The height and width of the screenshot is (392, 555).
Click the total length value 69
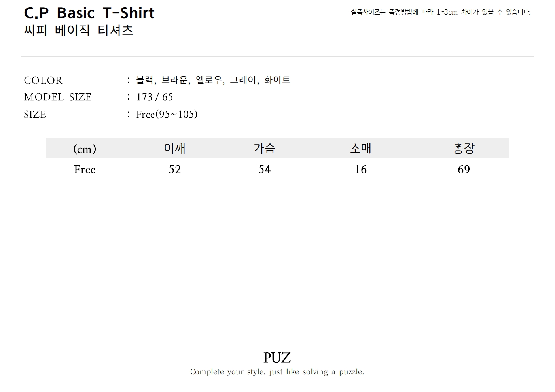(464, 170)
